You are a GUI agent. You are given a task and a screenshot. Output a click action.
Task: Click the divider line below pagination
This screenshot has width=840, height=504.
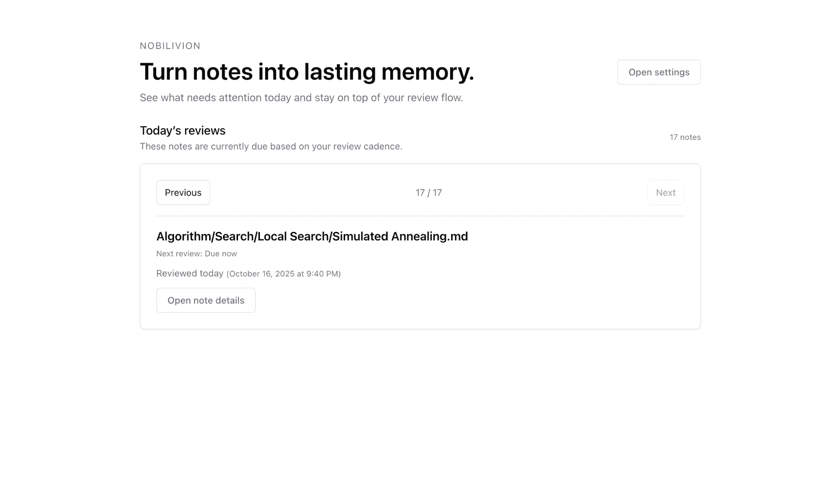pos(420,216)
